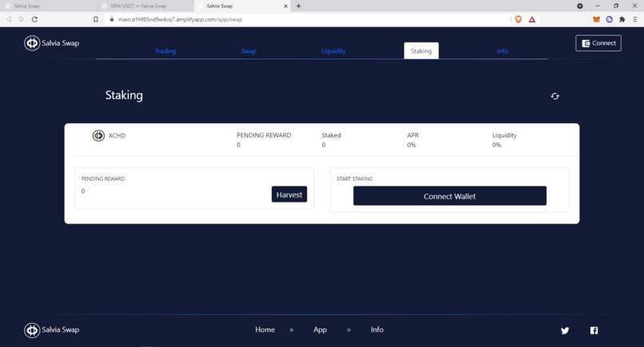Close the active Salvia Swap tab
This screenshot has width=644, height=347.
tap(285, 6)
